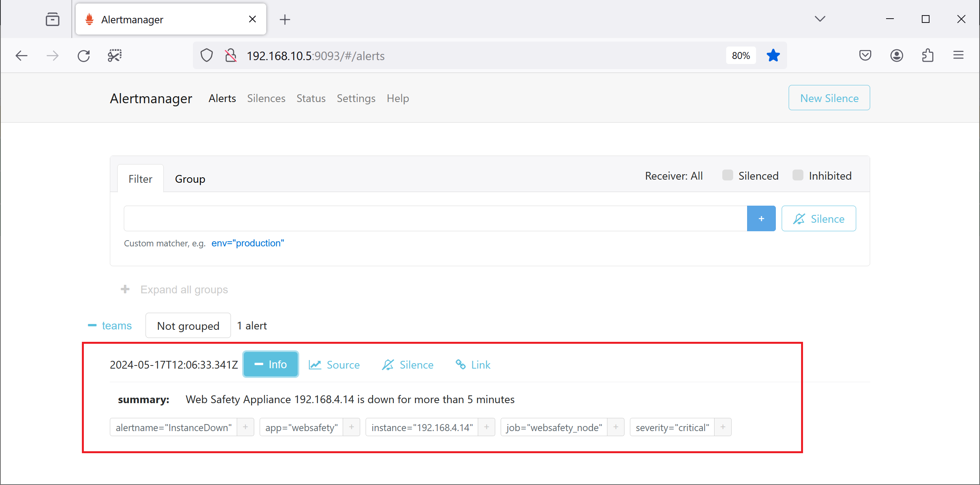
Task: Open the Silences menu tab
Action: point(265,98)
